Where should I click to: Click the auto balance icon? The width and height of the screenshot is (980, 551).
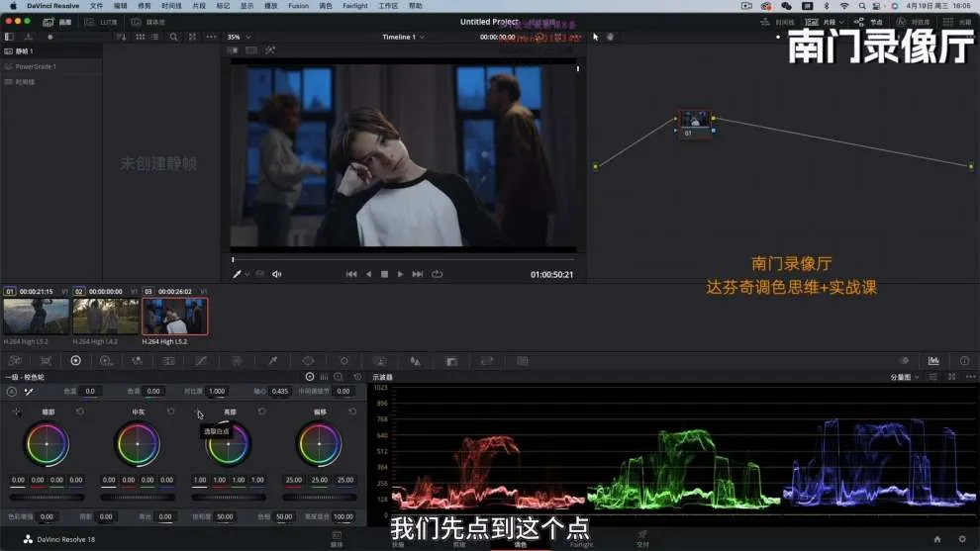[12, 392]
